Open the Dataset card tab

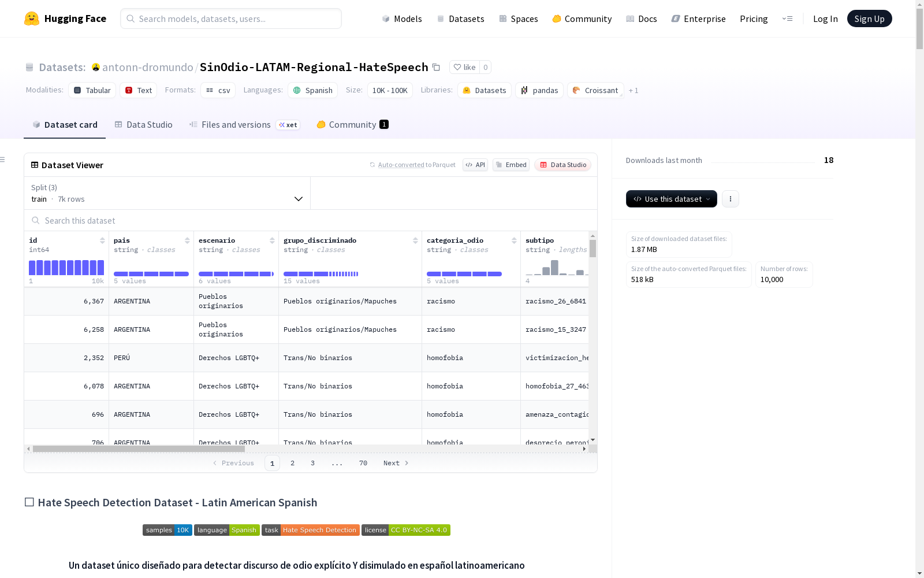[65, 125]
